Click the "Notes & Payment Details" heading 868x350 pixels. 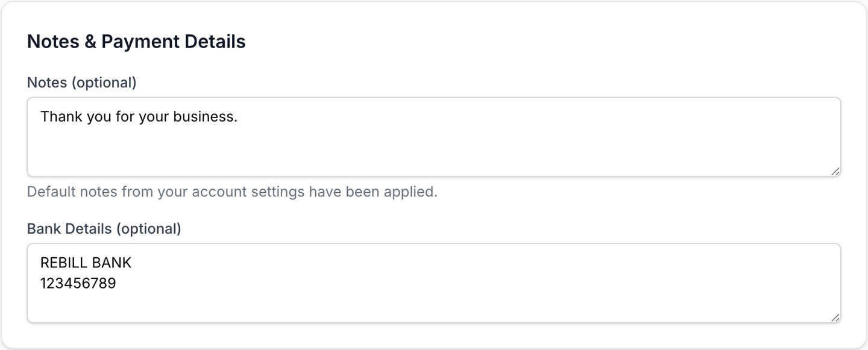click(x=136, y=42)
